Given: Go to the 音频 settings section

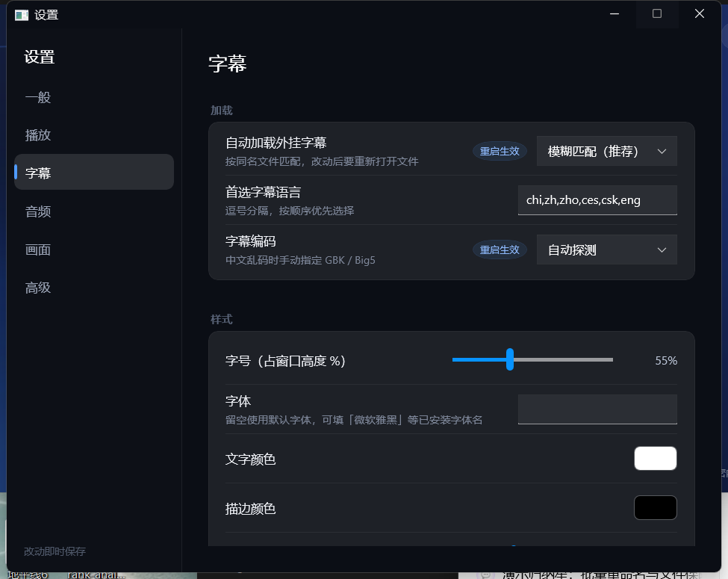Looking at the screenshot, I should tap(94, 211).
